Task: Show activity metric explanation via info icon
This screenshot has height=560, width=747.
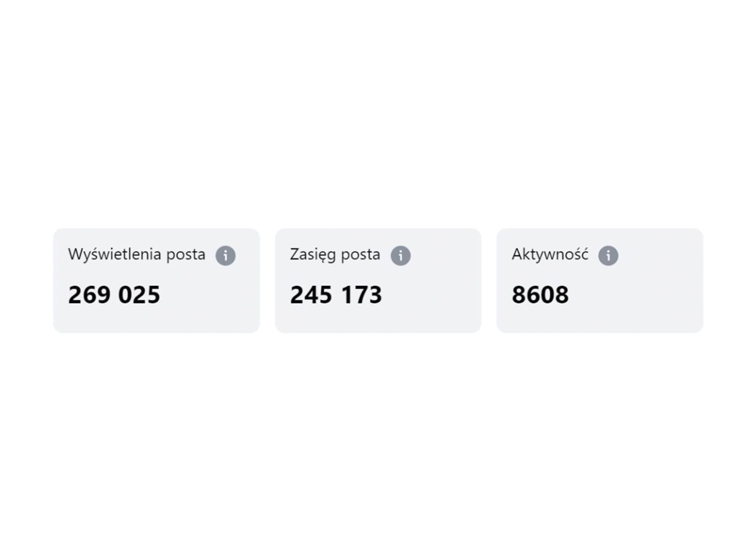Action: (608, 256)
